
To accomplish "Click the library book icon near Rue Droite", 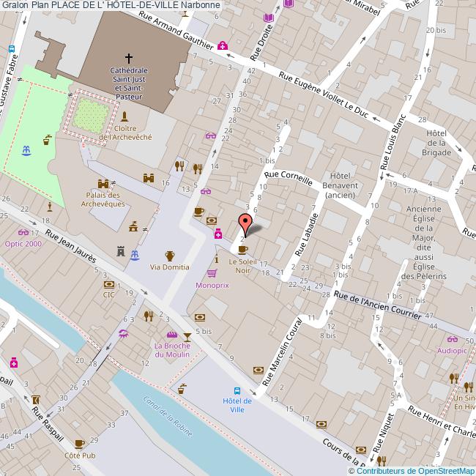I will pyautogui.click(x=268, y=18).
